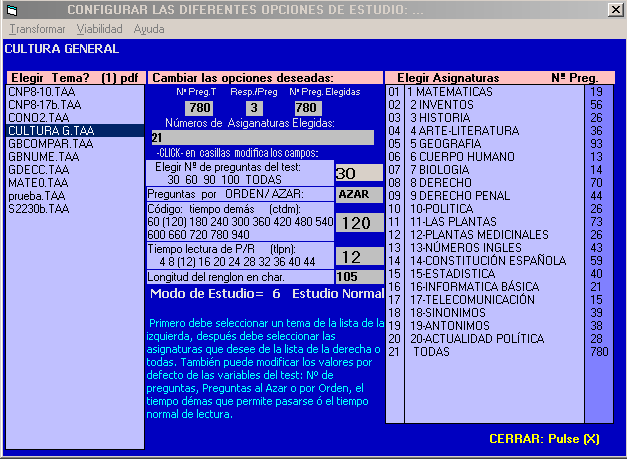627x459 pixels.
Task: Toggle the AZAR order/random box
Action: [359, 194]
